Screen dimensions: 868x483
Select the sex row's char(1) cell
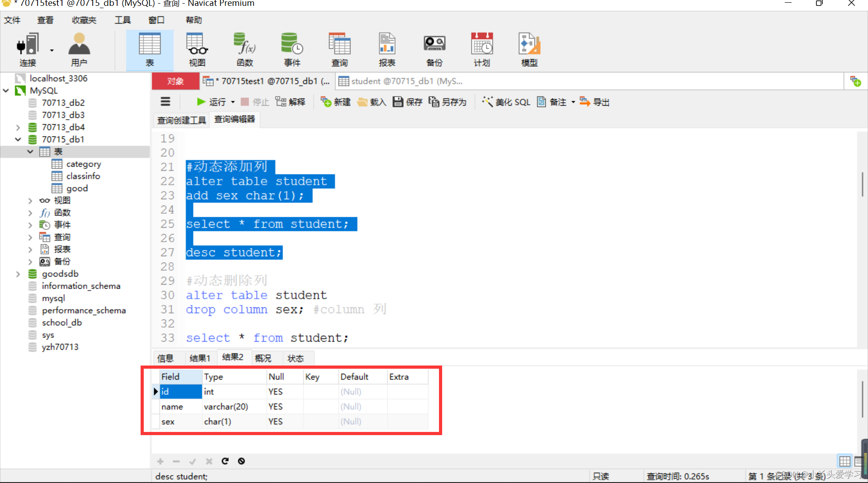[x=234, y=422]
